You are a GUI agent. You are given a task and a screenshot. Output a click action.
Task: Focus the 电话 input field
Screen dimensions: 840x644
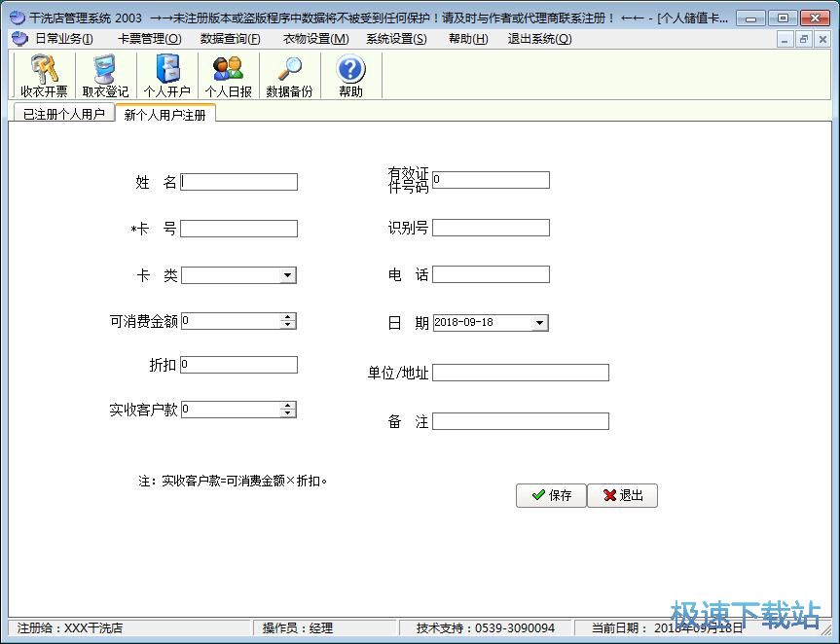(x=491, y=274)
